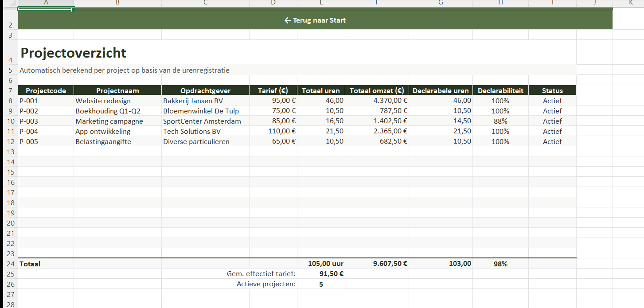Select the 'Actieve projecten' count cell showing 5
644x308 pixels.
click(321, 284)
